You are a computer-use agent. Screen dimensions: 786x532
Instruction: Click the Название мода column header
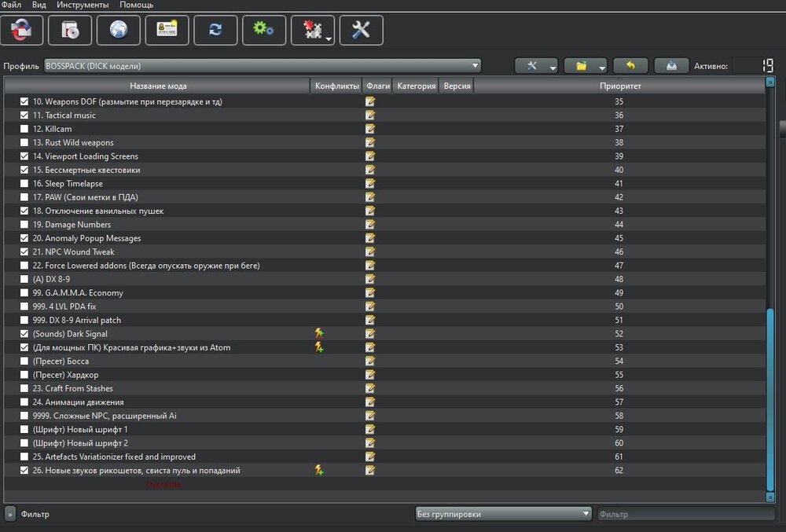(x=158, y=86)
